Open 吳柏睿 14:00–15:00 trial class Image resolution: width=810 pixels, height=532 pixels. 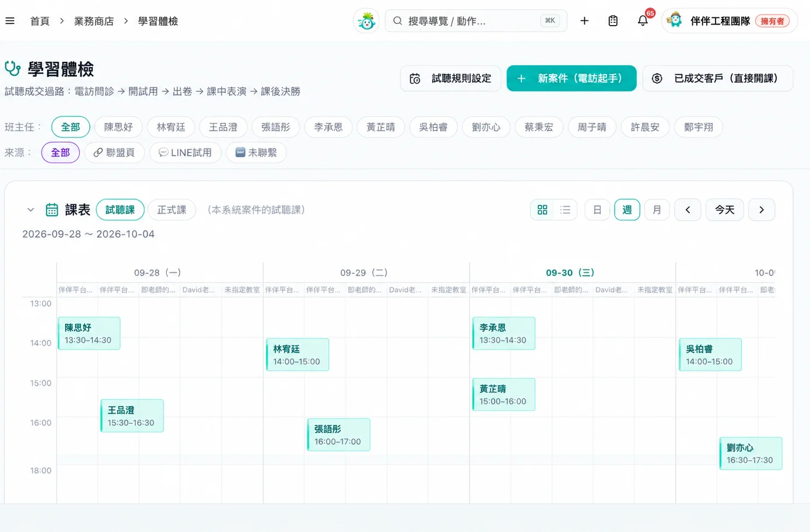click(710, 355)
